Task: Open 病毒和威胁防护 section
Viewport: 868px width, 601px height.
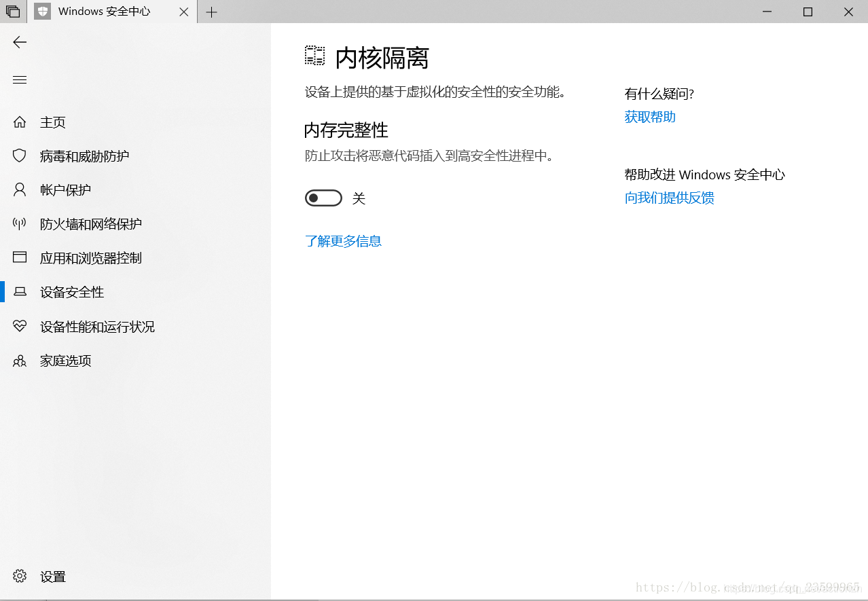Action: [84, 156]
